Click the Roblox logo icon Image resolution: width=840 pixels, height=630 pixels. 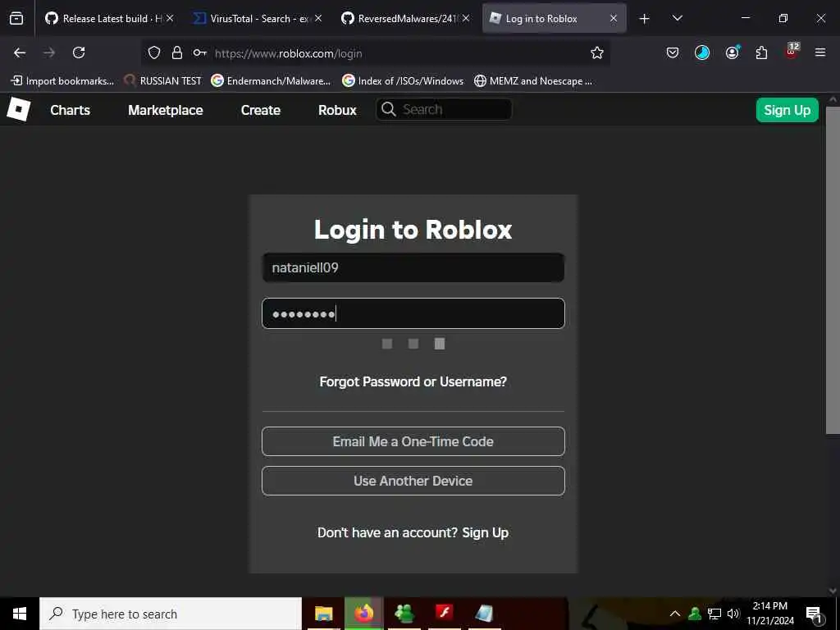18,109
